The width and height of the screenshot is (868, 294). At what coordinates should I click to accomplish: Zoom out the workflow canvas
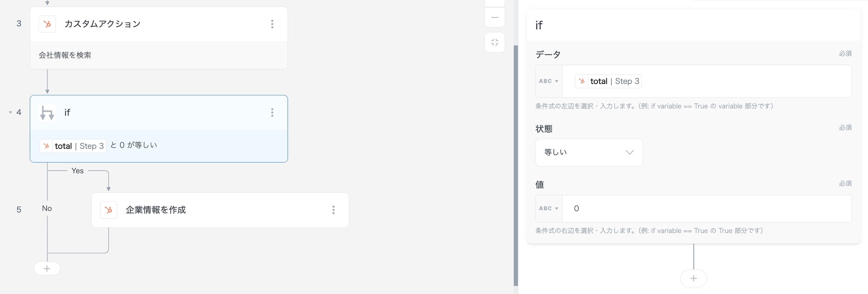tap(495, 17)
